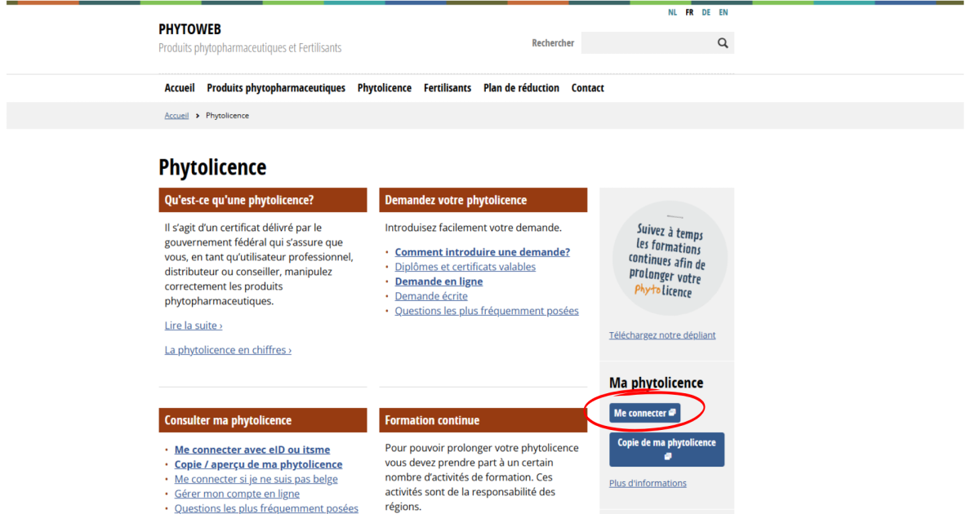Screen dimensions: 980x514
Task: Follow the Lire la suite link
Action: [x=194, y=326]
